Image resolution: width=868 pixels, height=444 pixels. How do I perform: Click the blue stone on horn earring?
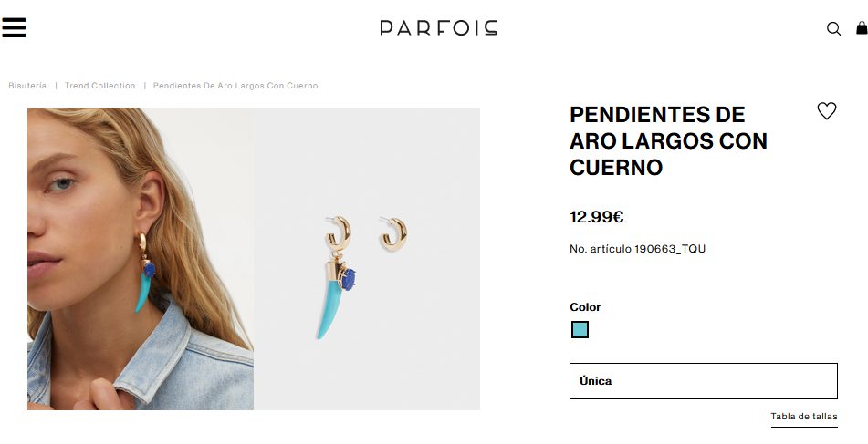pyautogui.click(x=348, y=280)
